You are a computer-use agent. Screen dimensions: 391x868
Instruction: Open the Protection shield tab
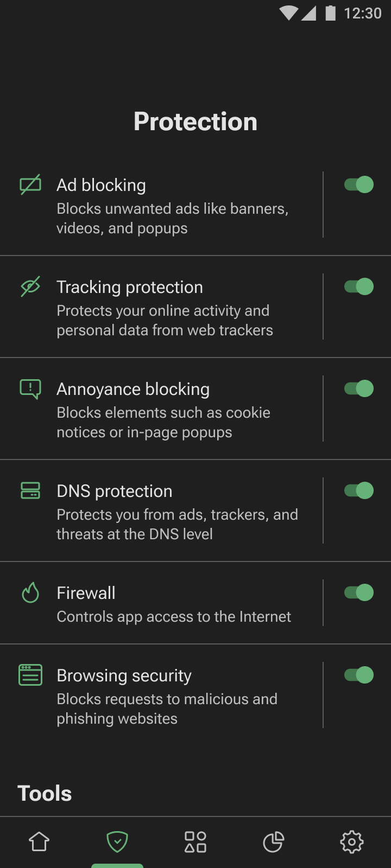(x=117, y=842)
